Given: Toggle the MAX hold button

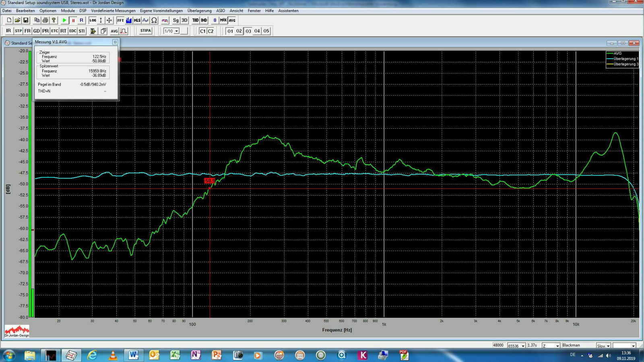Looking at the screenshot, I should pos(223,20).
